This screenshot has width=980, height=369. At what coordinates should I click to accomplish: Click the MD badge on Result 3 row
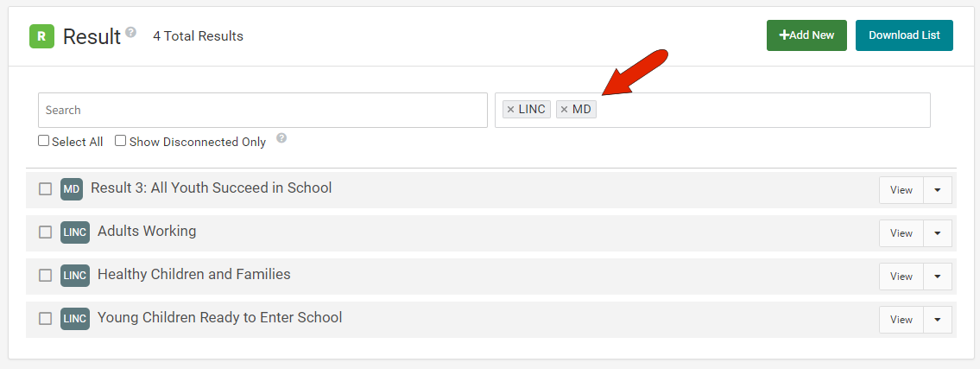coord(72,189)
